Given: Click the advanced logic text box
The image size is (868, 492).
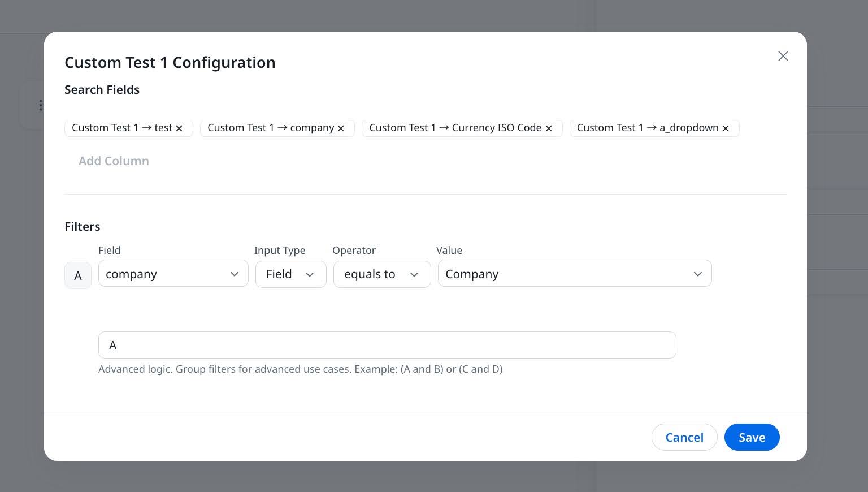Looking at the screenshot, I should click(x=387, y=345).
